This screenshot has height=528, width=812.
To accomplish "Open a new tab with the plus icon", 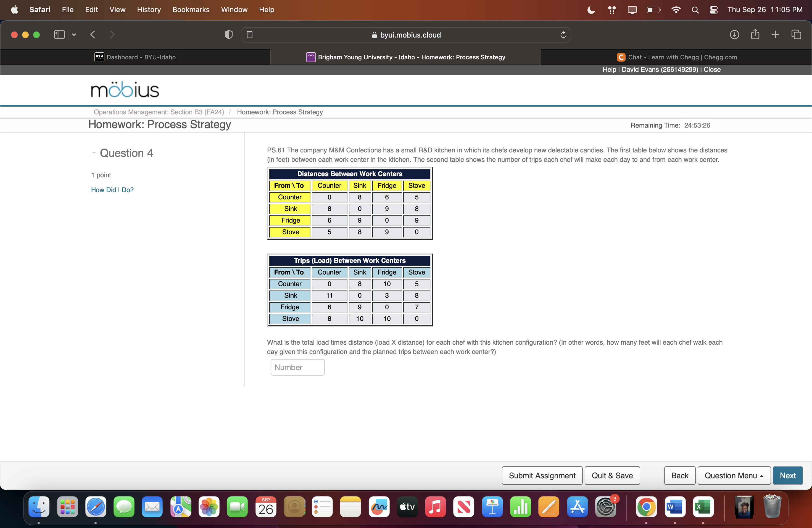I will tap(775, 35).
